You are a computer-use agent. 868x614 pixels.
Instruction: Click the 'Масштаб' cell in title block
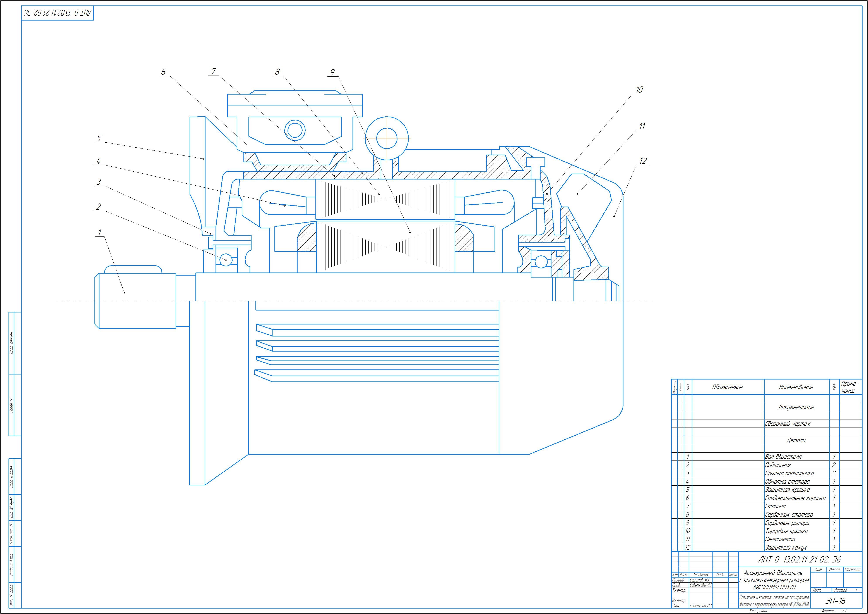(852, 569)
